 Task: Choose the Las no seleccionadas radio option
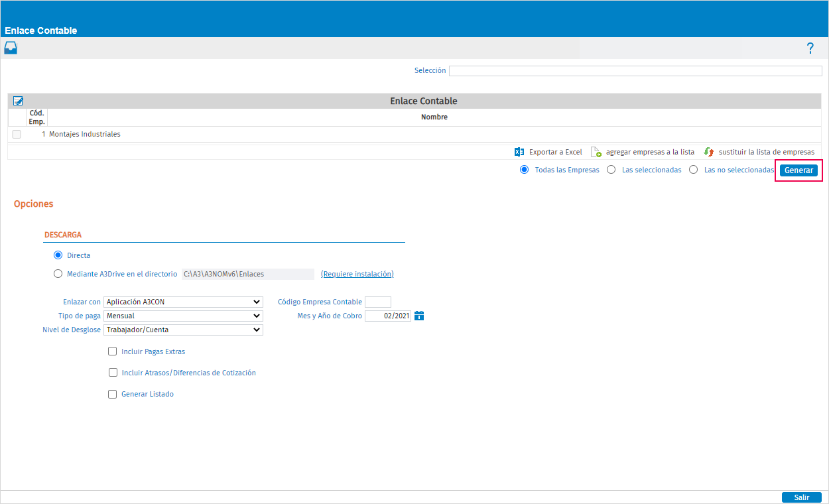click(x=694, y=170)
